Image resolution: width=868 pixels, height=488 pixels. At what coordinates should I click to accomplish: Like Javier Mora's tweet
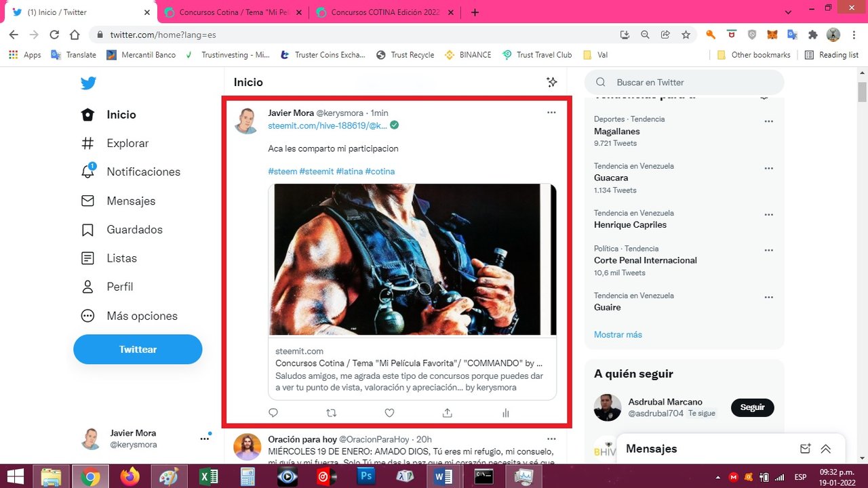(x=389, y=412)
